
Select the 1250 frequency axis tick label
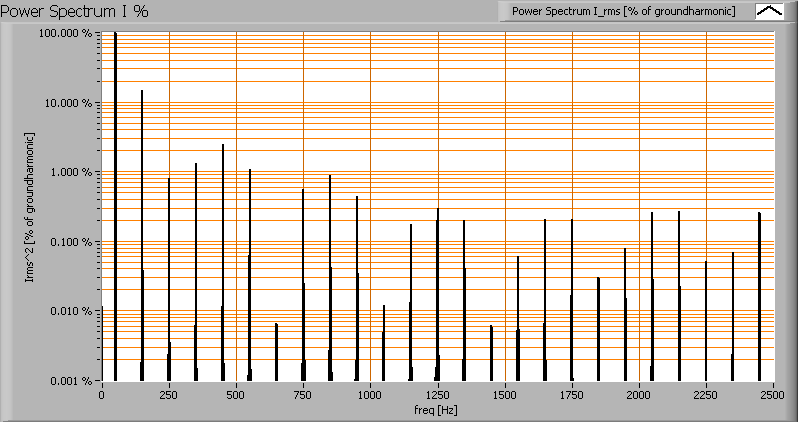click(x=437, y=395)
